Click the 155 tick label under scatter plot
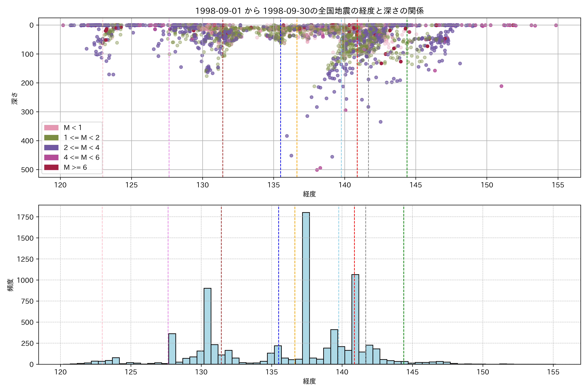The height and width of the screenshot is (392, 588). pos(558,185)
